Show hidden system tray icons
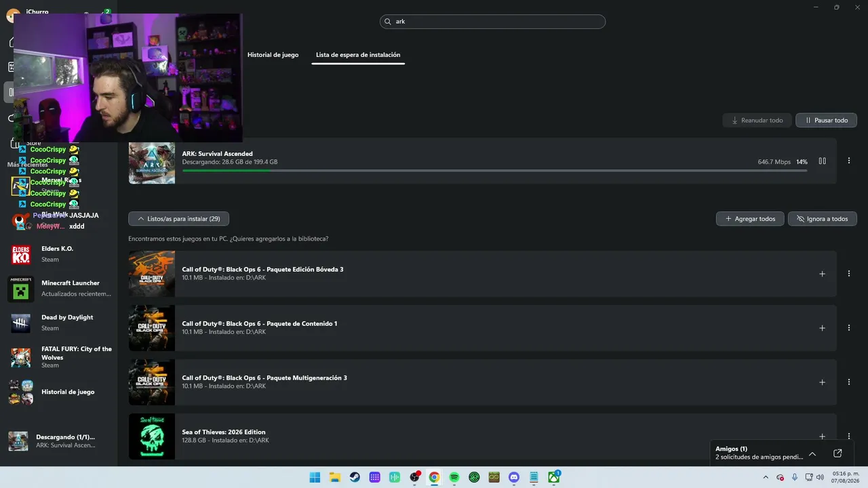This screenshot has height=488, width=868. click(x=766, y=477)
